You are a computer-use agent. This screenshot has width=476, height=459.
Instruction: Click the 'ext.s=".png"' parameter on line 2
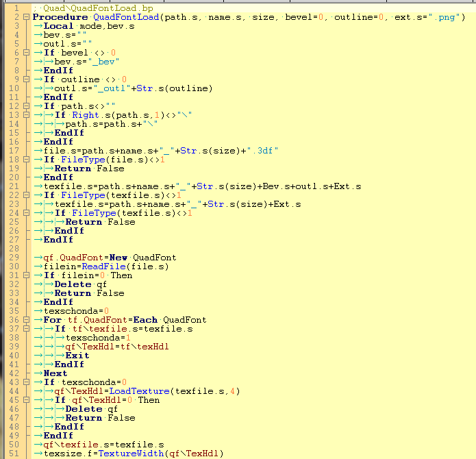point(427,17)
